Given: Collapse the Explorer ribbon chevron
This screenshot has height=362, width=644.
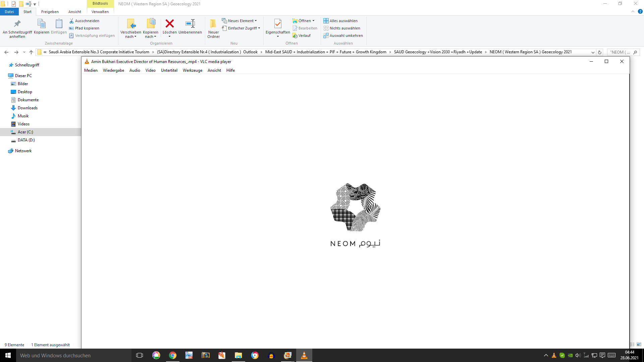Looking at the screenshot, I should [x=633, y=11].
